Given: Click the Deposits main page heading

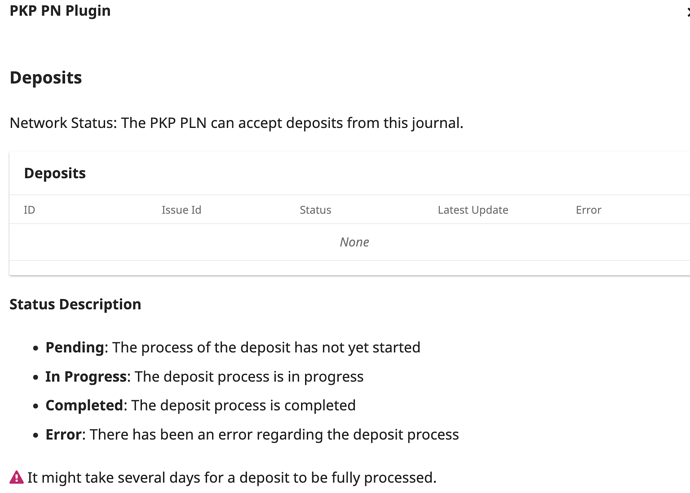Looking at the screenshot, I should click(x=46, y=77).
